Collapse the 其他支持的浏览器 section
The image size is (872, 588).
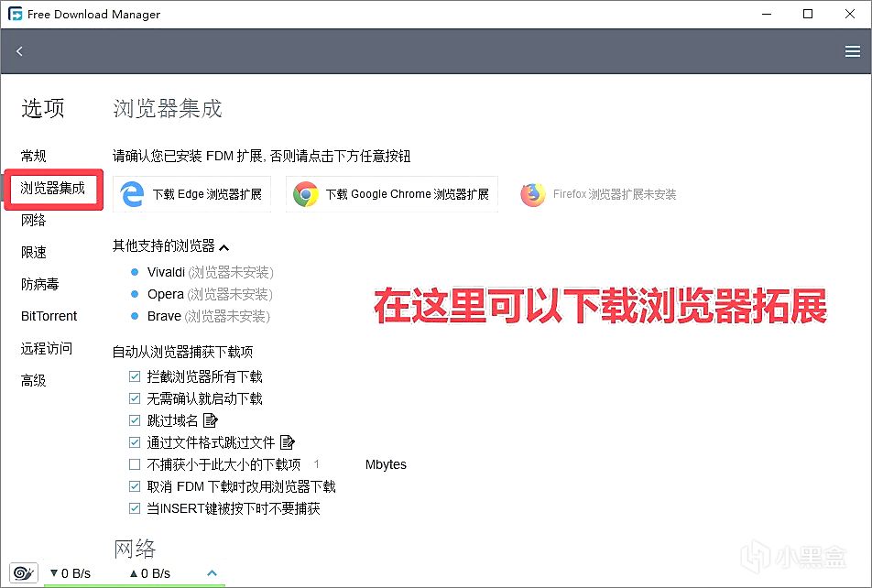[224, 247]
